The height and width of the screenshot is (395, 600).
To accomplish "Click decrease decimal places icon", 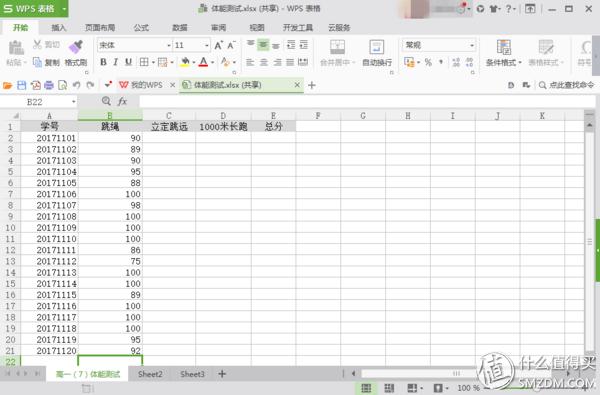I will point(470,62).
